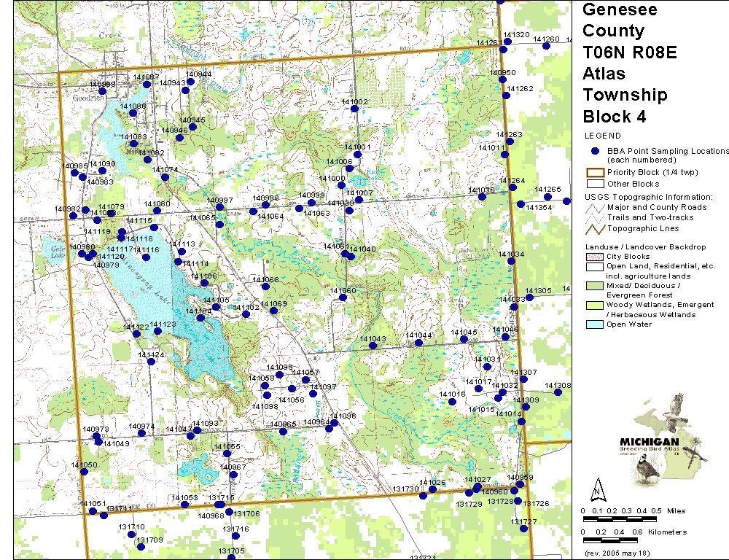Click sampling point 141002 marker
Image resolution: width=729 pixels, height=560 pixels.
click(x=354, y=109)
